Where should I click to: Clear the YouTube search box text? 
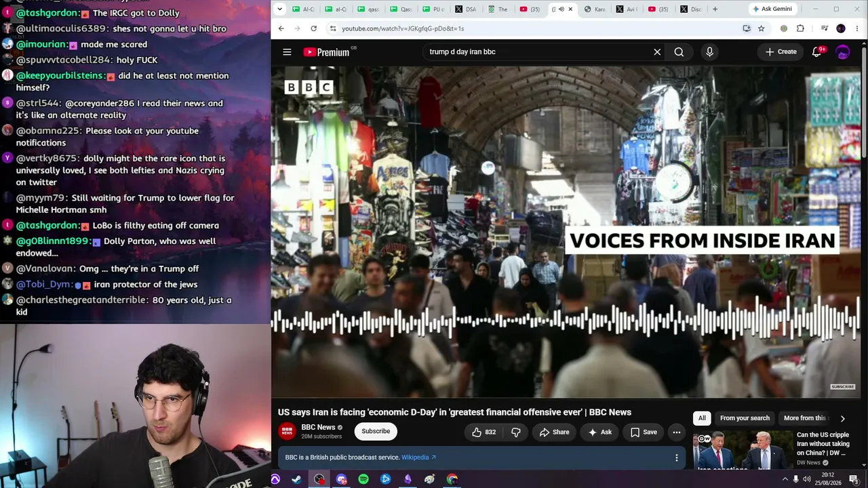[657, 52]
